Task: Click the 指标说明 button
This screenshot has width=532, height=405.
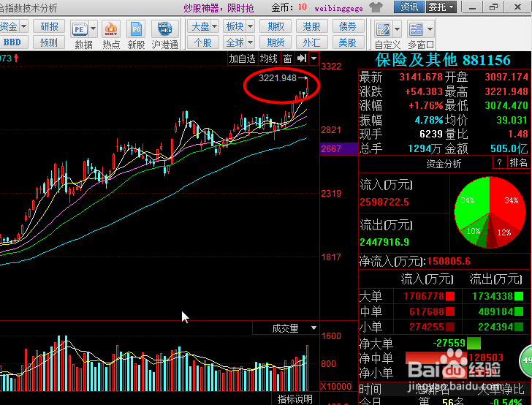Action: (x=294, y=399)
